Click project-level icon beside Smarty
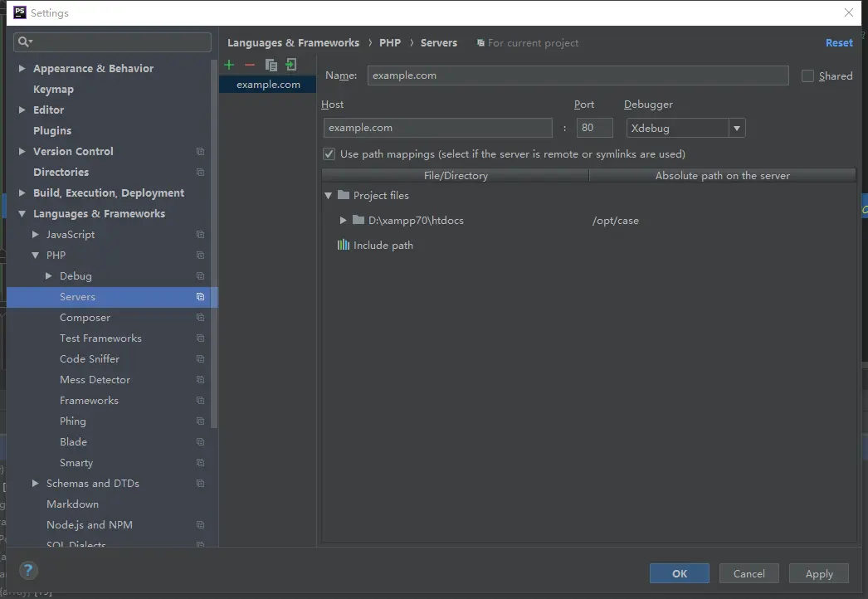The image size is (868, 599). tap(200, 463)
